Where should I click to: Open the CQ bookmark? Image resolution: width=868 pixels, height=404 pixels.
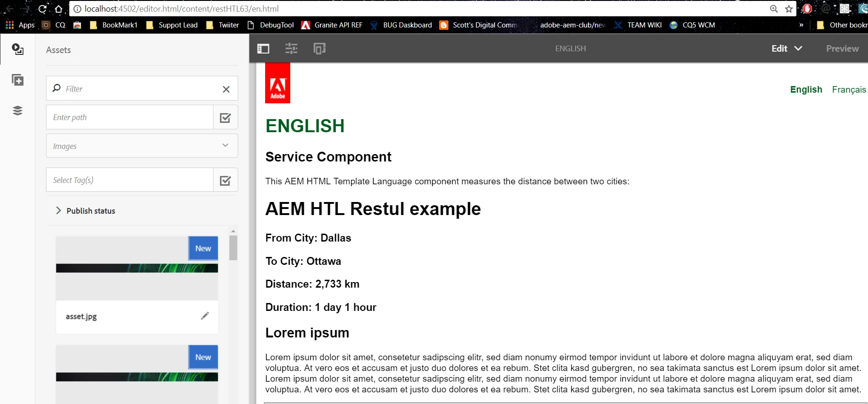point(54,25)
